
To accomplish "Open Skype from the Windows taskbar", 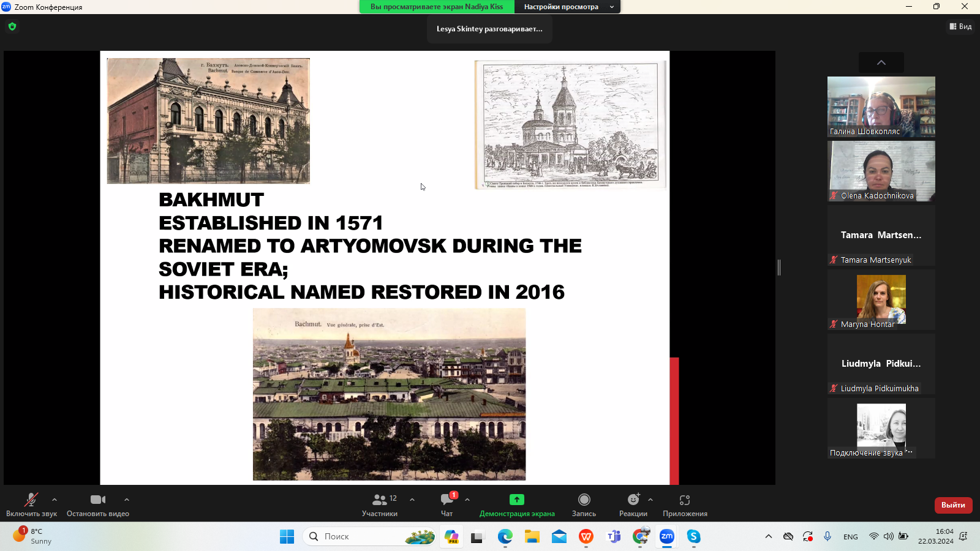I will click(x=693, y=536).
